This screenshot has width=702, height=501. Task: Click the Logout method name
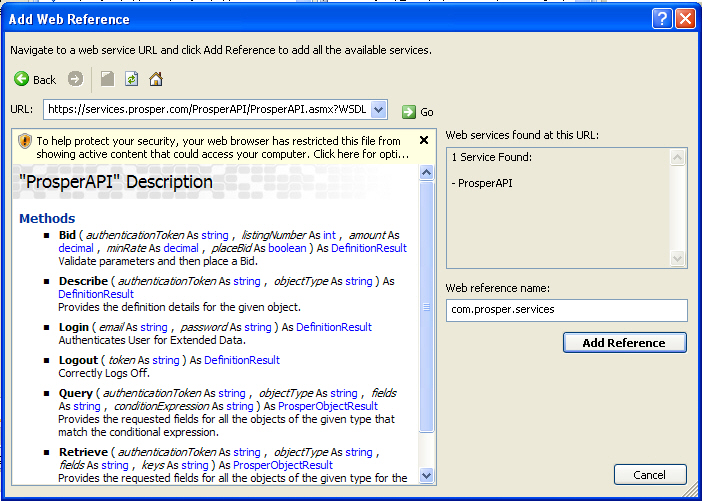[78, 360]
